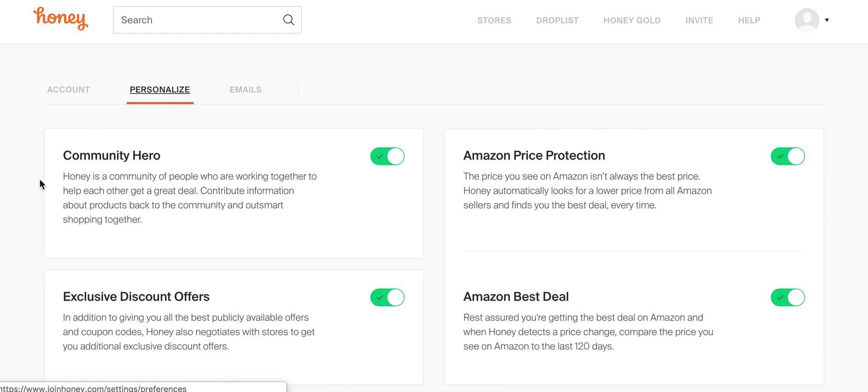Open the Help nav link
Image resolution: width=868 pixels, height=392 pixels.
[x=749, y=20]
